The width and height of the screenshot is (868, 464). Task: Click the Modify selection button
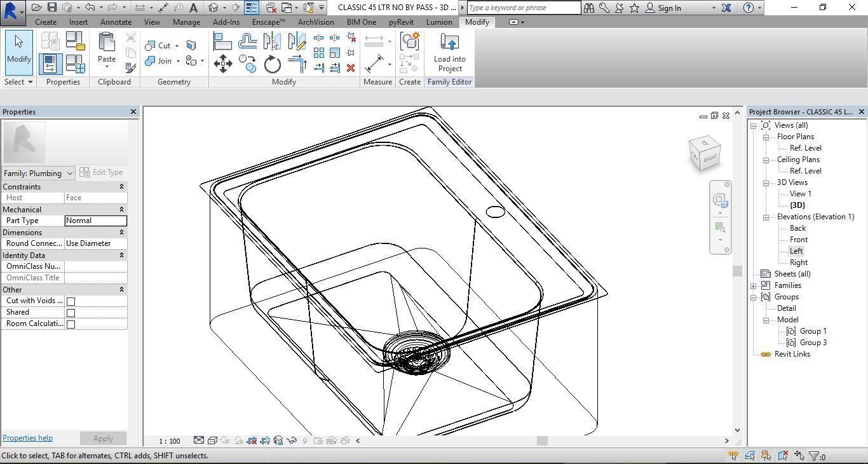(x=19, y=52)
